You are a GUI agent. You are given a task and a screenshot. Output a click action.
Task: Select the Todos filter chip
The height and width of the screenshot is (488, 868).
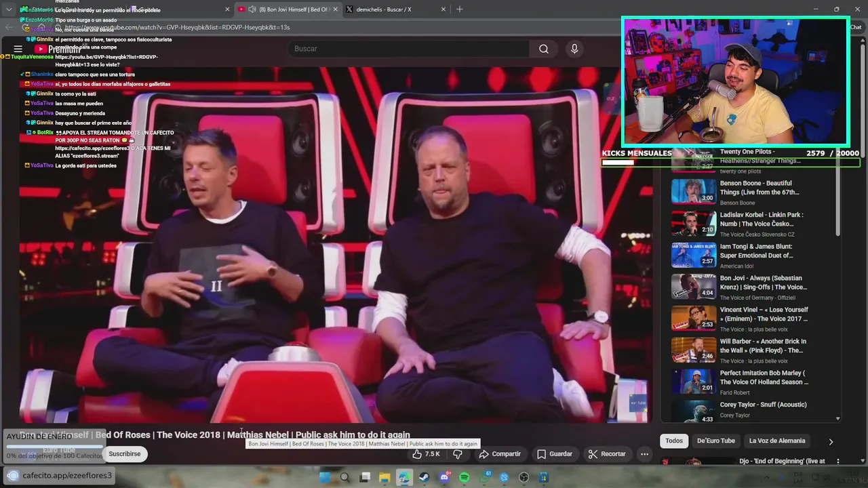tap(674, 441)
